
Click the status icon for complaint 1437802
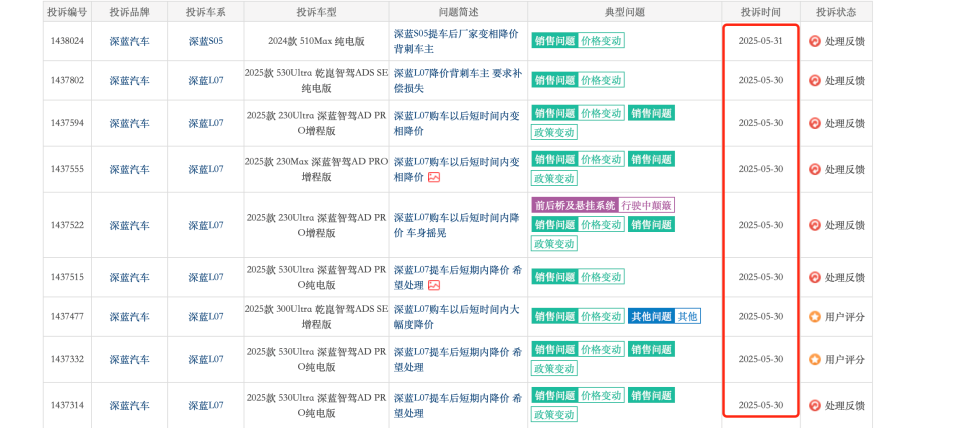814,80
